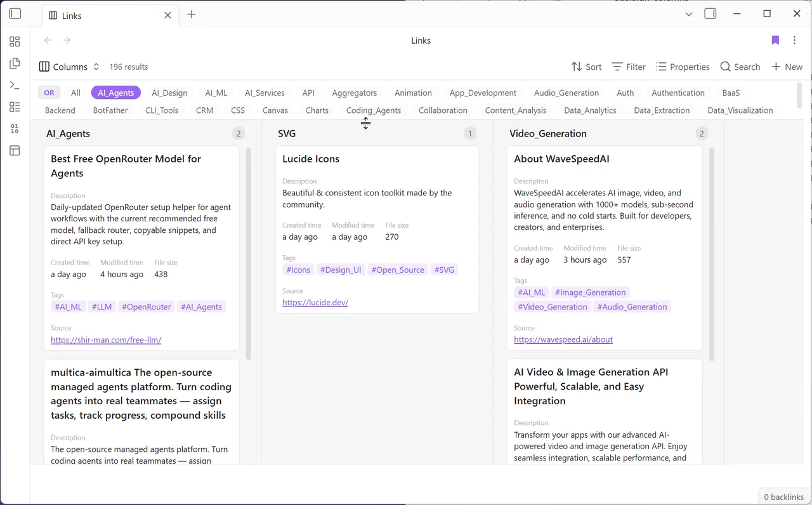Create a New entry
Image resolution: width=812 pixels, height=505 pixels.
click(x=787, y=67)
